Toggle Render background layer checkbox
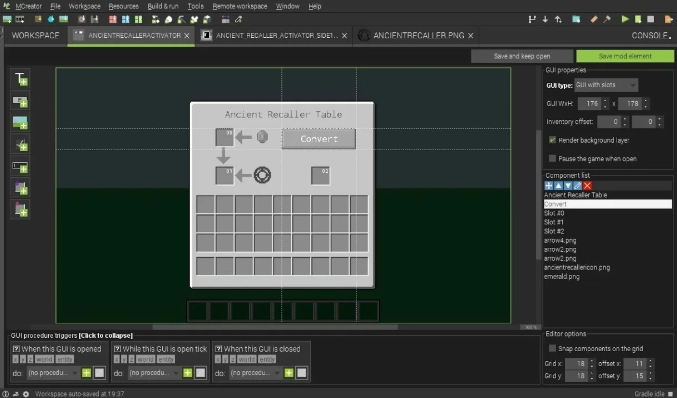 (x=552, y=140)
